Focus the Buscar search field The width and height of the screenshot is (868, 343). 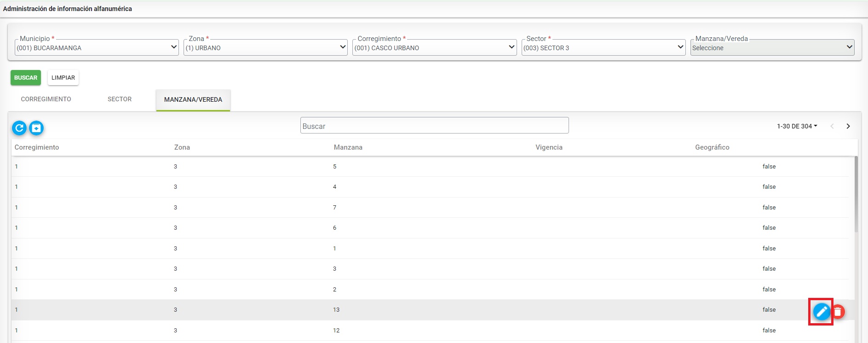point(434,125)
